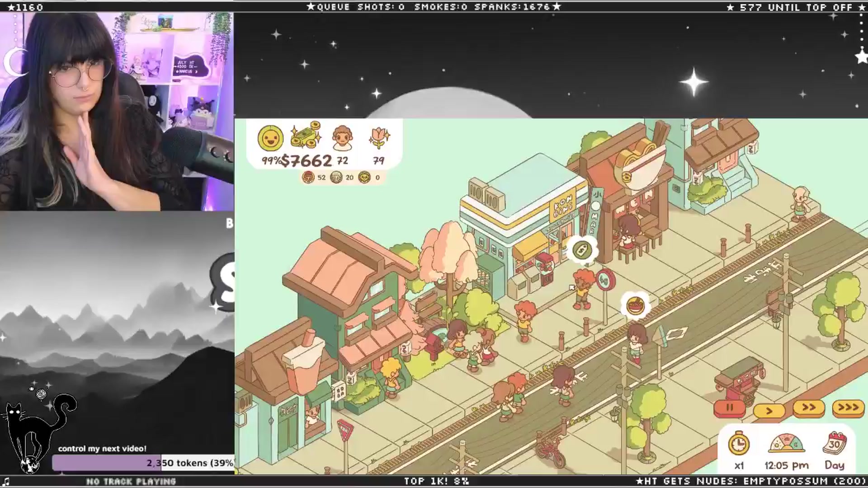Click the round road sign on the pole
This screenshot has height=488, width=868.
tap(605, 280)
